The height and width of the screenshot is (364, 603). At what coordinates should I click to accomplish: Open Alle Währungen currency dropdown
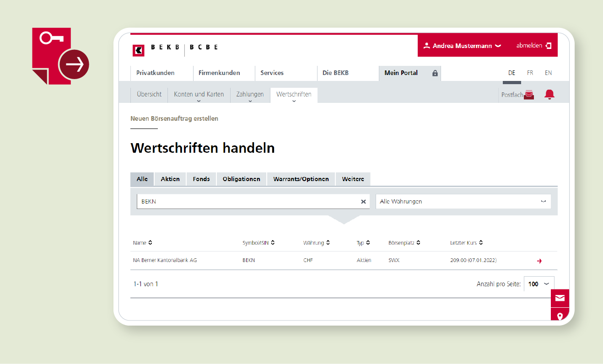[x=463, y=202]
